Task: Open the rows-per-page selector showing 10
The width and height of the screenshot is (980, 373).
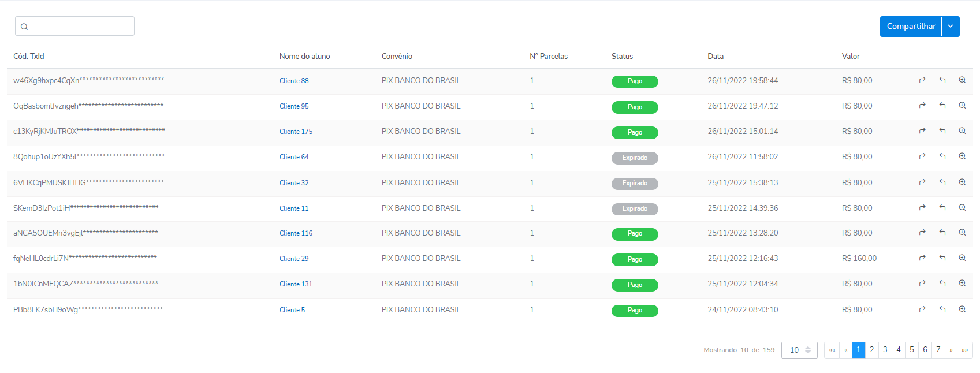Action: [799, 350]
